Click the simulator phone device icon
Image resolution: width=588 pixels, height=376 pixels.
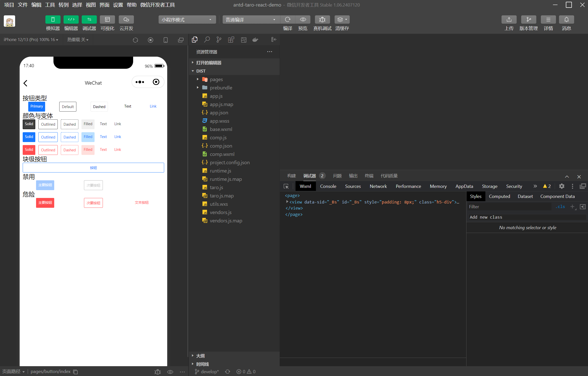click(166, 40)
